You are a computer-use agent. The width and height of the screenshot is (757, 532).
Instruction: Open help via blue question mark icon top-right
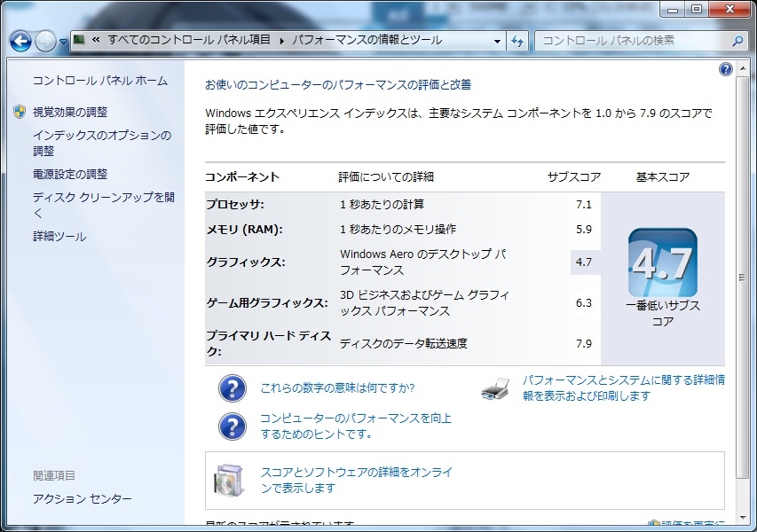pos(726,69)
